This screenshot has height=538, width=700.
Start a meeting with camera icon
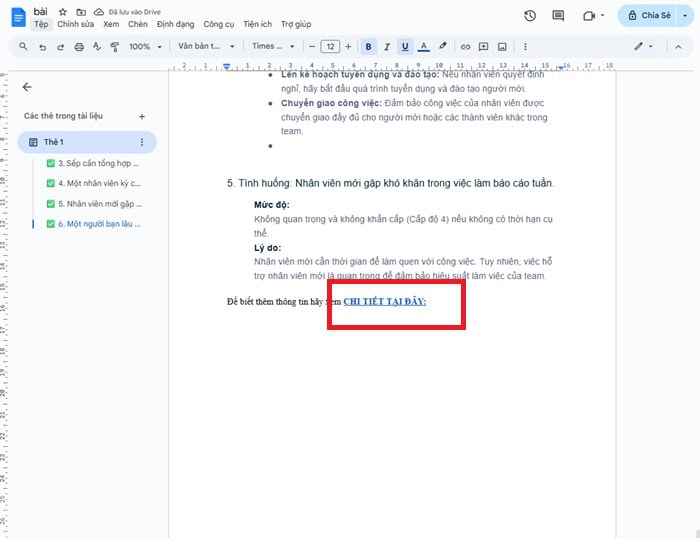click(589, 16)
